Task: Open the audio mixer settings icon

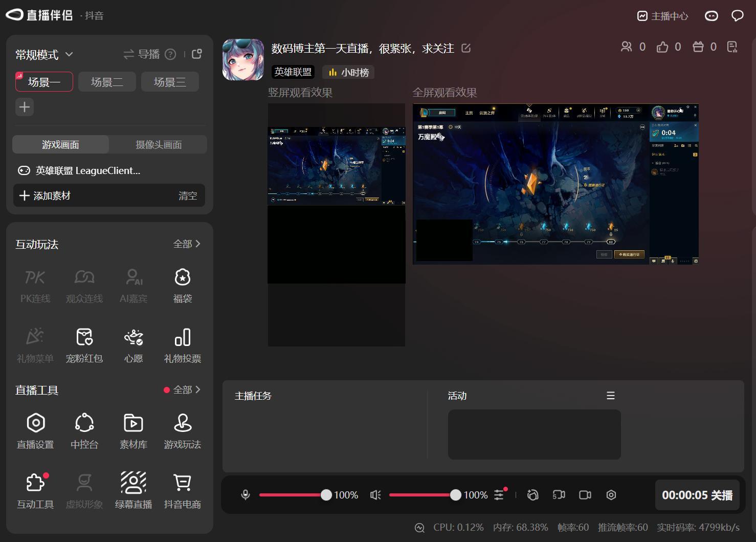Action: 500,494
